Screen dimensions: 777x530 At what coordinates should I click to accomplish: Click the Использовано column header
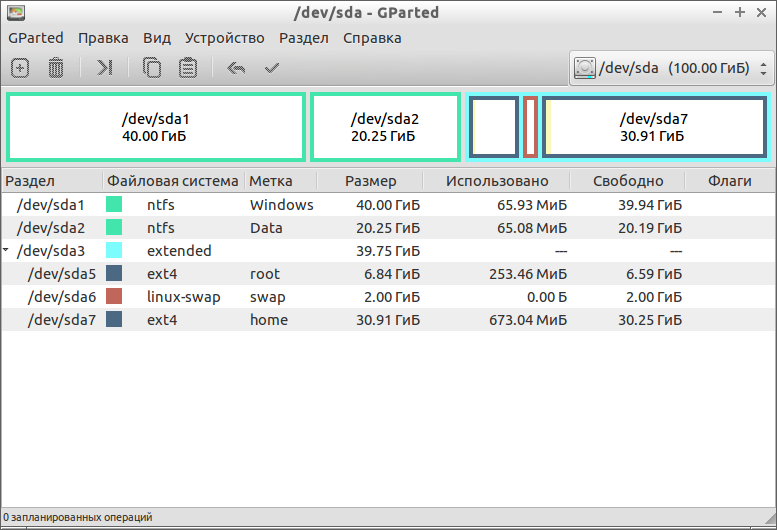click(x=497, y=181)
